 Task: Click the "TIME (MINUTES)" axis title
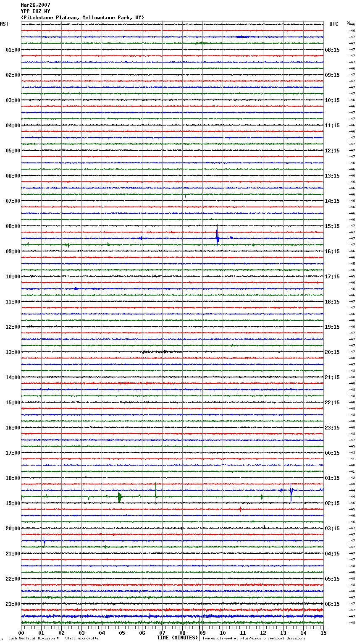(177, 638)
